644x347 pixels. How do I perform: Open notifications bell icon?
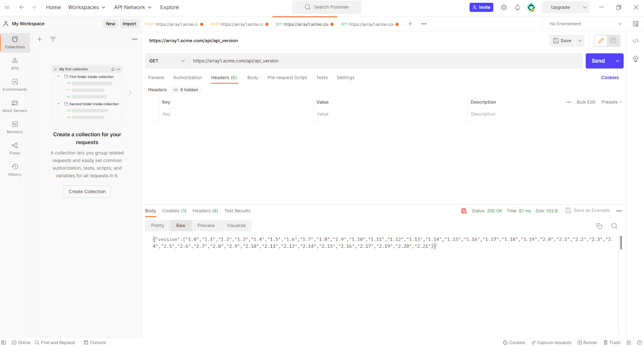point(518,7)
